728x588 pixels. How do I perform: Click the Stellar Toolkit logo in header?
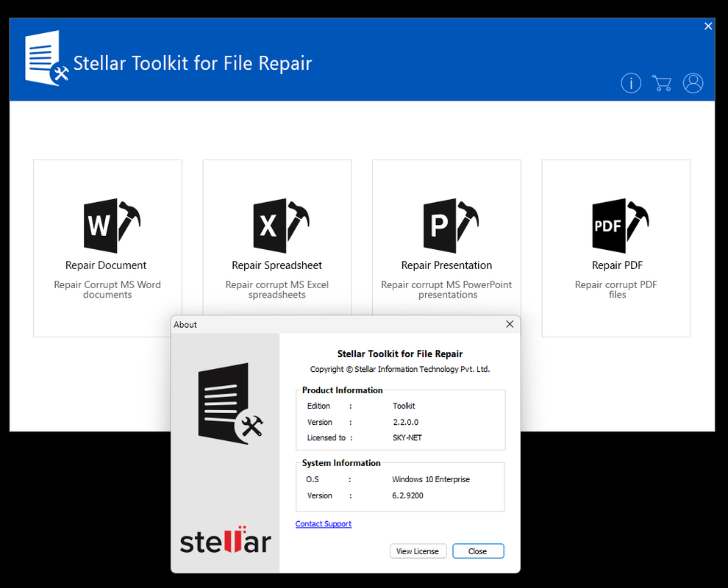coord(46,59)
